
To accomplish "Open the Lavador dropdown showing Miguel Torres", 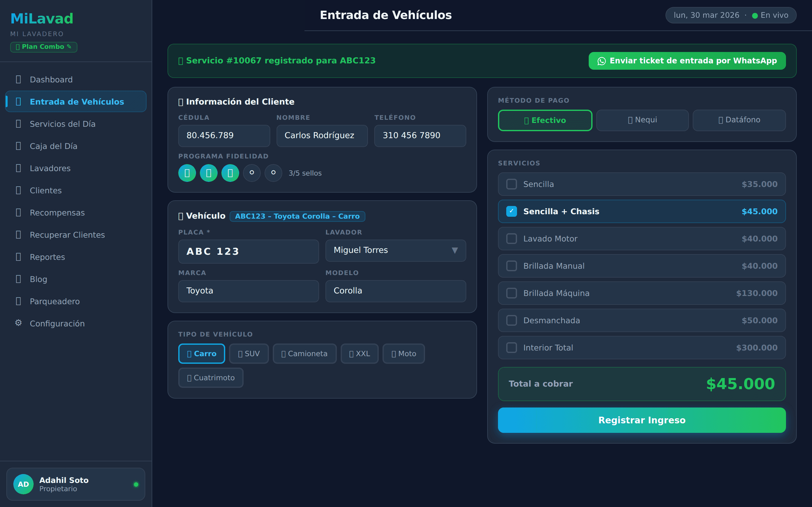I will 395,250.
